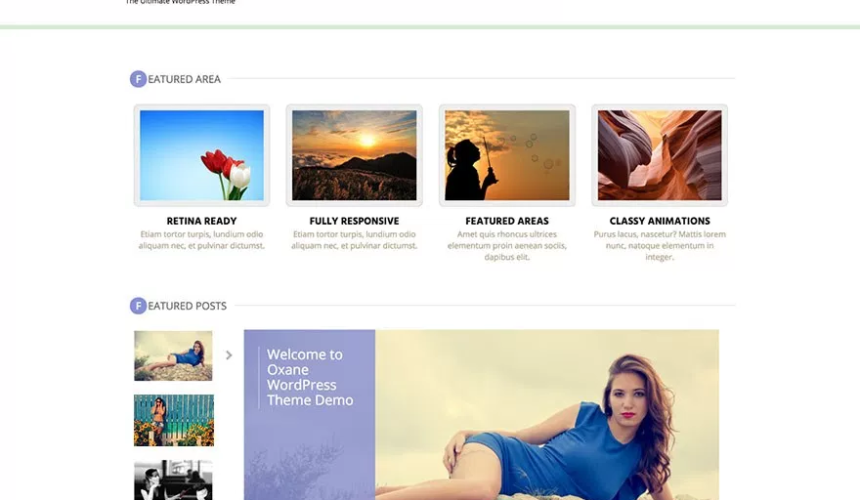Image resolution: width=860 pixels, height=500 pixels.
Task: Click description text under Retina Ready
Action: [202, 240]
